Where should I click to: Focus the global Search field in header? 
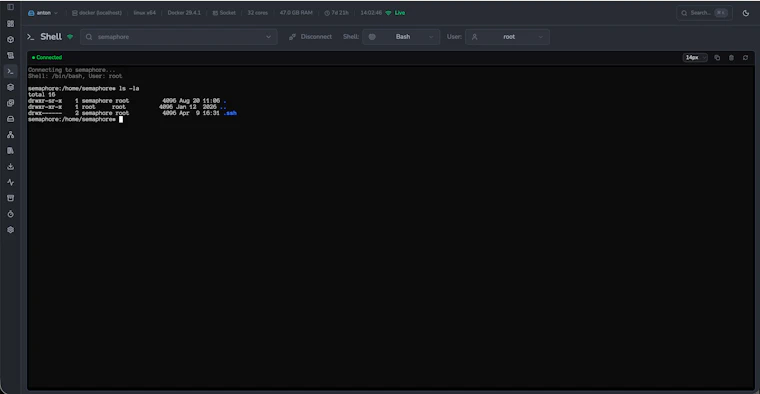[704, 13]
